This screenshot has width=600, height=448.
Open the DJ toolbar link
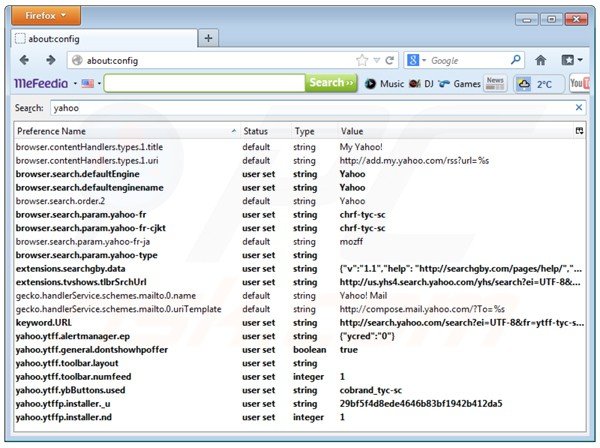point(421,83)
